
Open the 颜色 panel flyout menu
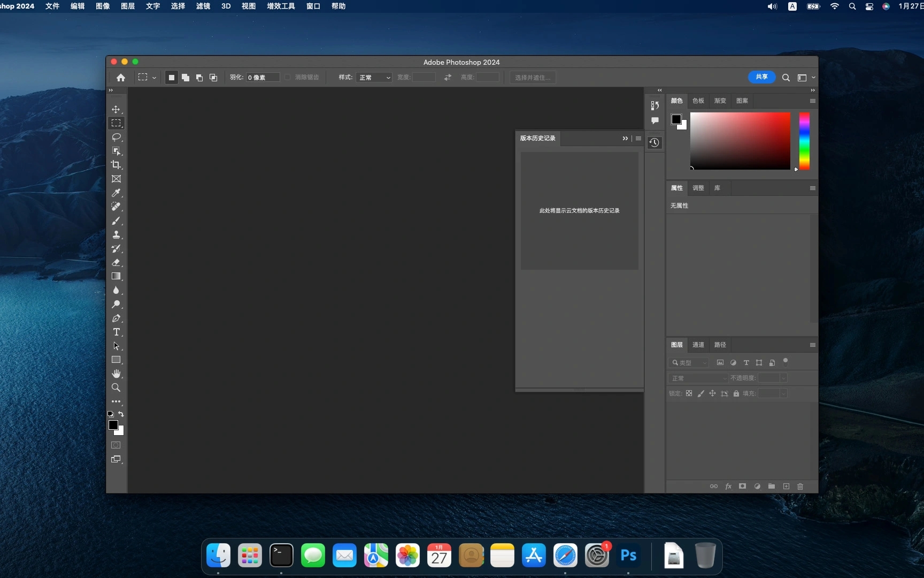pyautogui.click(x=812, y=101)
